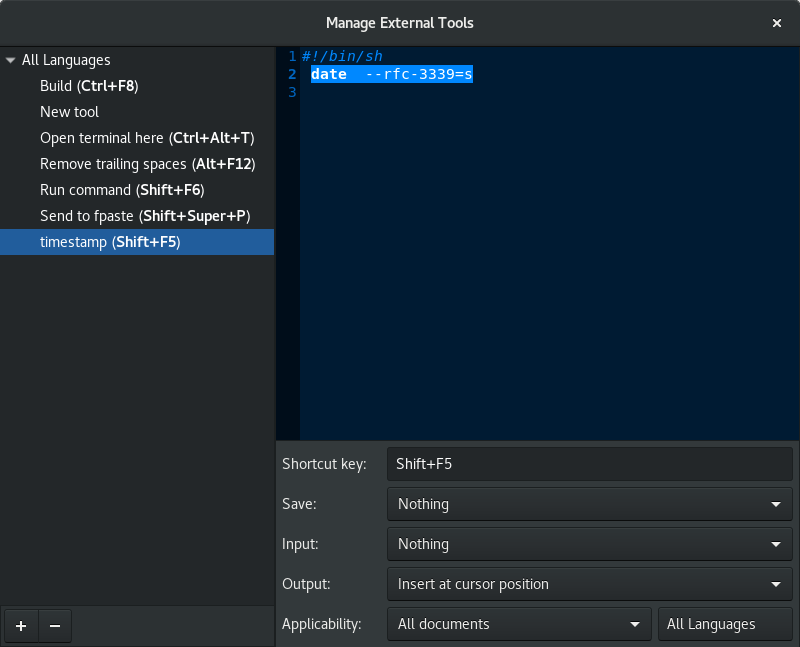Click the Shortcut key input field

[589, 463]
